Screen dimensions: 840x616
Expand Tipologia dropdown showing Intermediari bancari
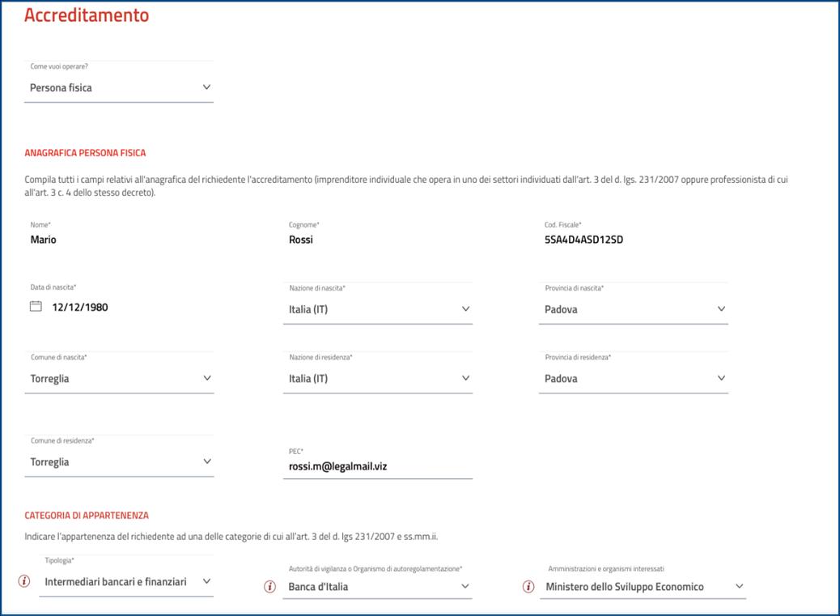[x=126, y=582]
